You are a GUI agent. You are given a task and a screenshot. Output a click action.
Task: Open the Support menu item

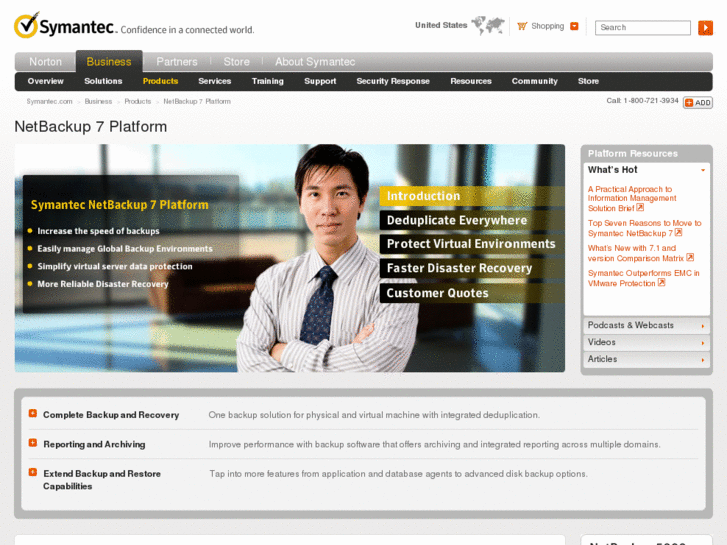point(320,81)
